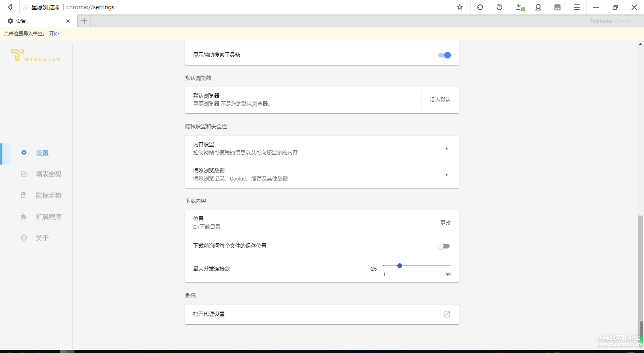The height and width of the screenshot is (353, 644).
Task: Click the user account icon
Action: [538, 7]
